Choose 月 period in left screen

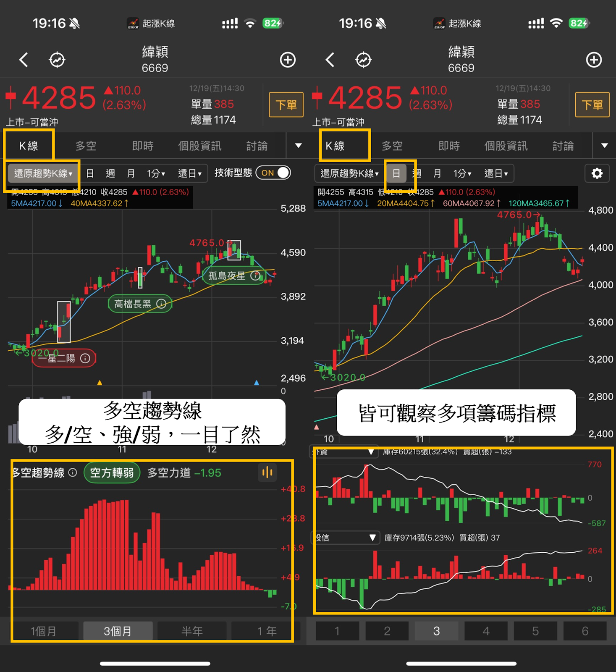[131, 173]
